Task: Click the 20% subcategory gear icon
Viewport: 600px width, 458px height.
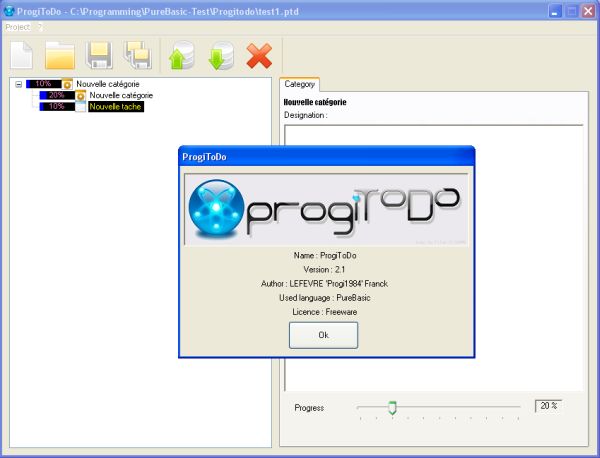Action: (x=80, y=95)
